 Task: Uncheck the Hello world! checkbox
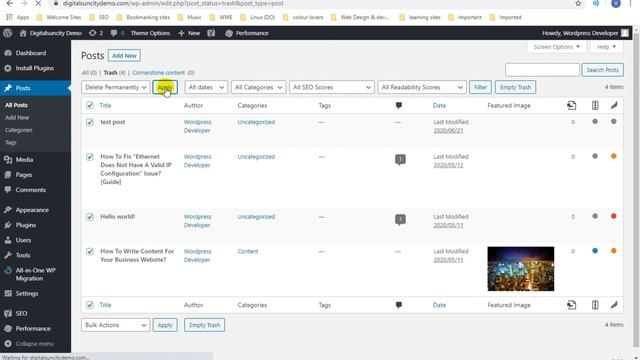[x=90, y=217]
